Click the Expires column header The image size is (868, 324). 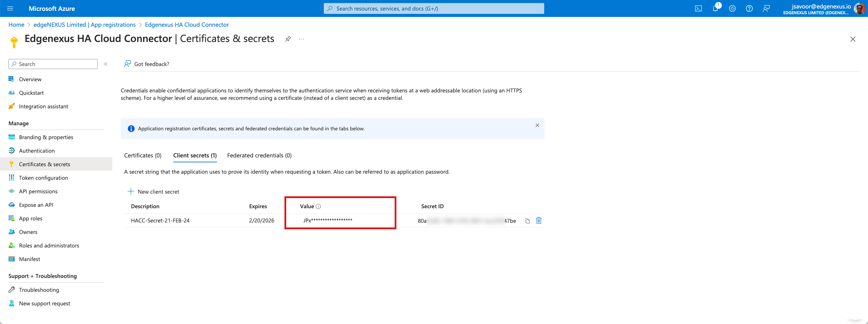[258, 206]
